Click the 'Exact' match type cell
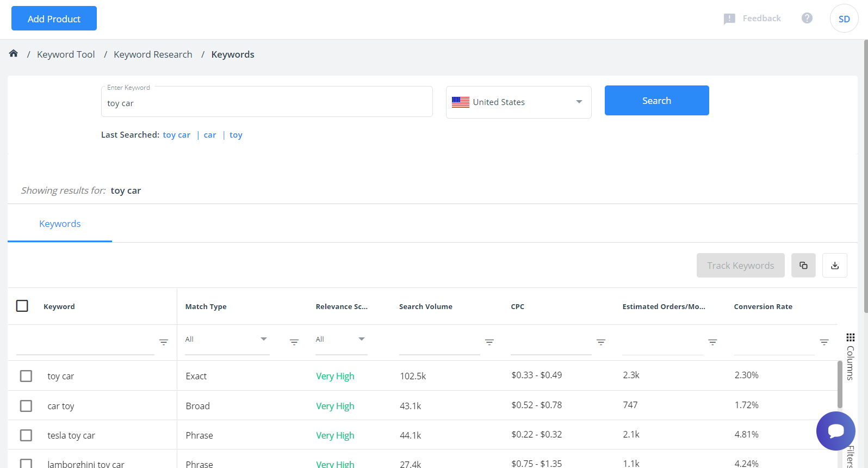 point(196,376)
